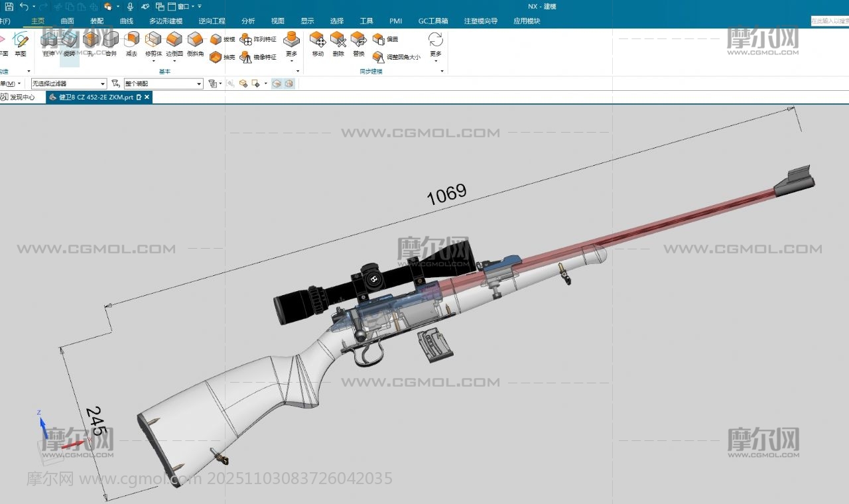
Task: Click the 镜像特征 (Mirror Feature) icon
Action: point(247,57)
